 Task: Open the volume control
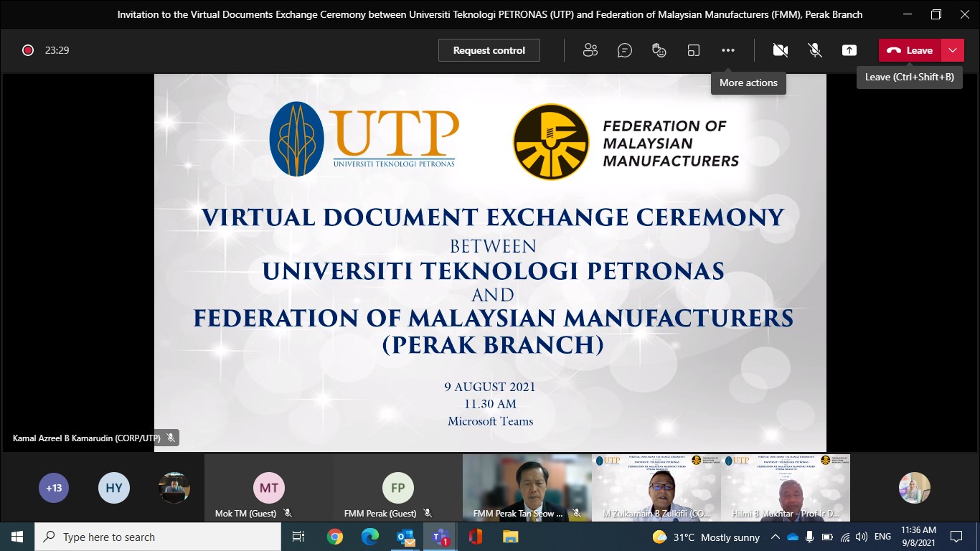[x=862, y=537]
